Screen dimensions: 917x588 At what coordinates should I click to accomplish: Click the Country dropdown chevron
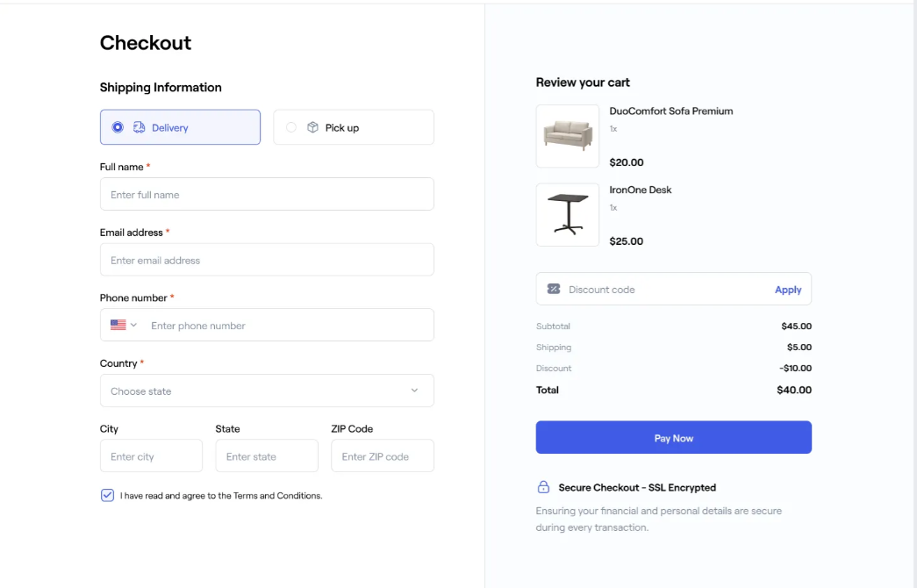point(414,391)
